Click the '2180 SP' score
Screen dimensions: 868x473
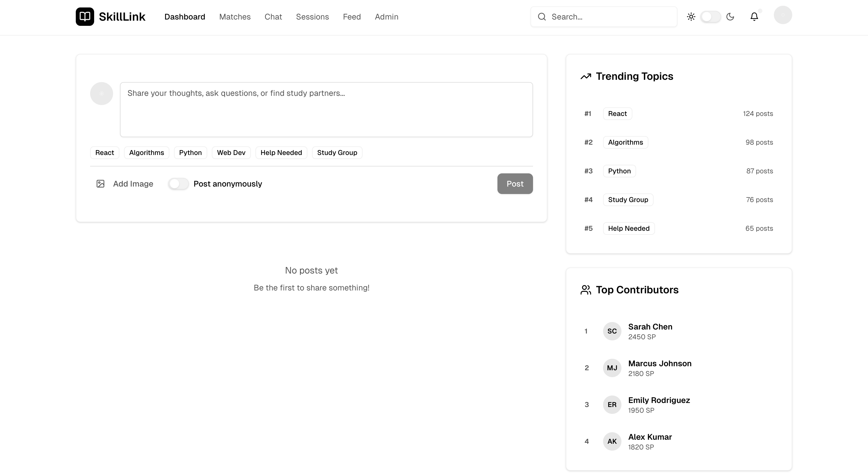point(641,374)
